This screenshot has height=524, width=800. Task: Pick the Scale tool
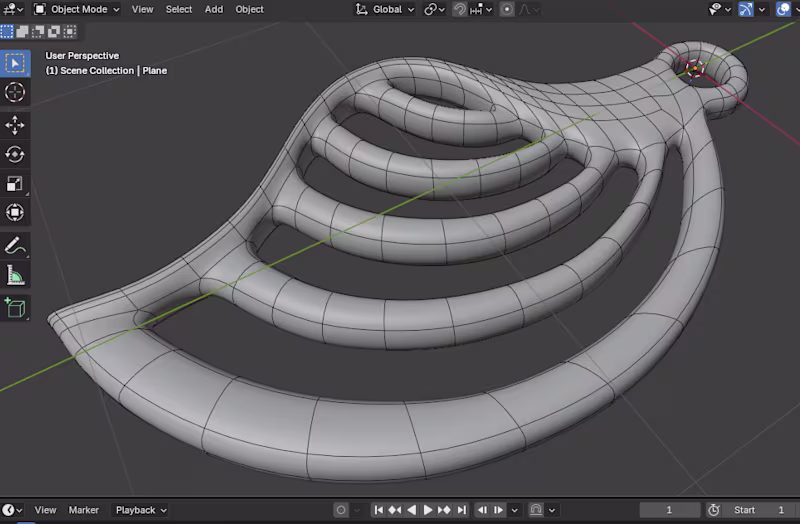[x=15, y=183]
